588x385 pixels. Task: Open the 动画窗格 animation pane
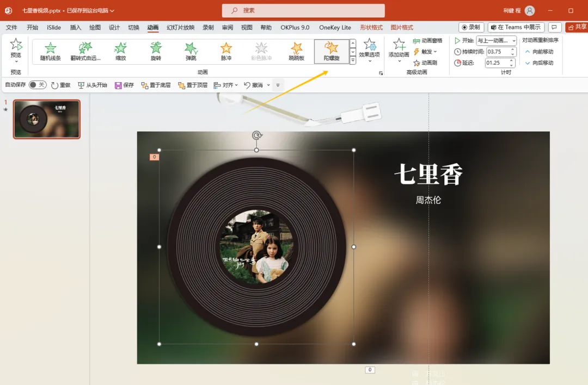pyautogui.click(x=427, y=40)
